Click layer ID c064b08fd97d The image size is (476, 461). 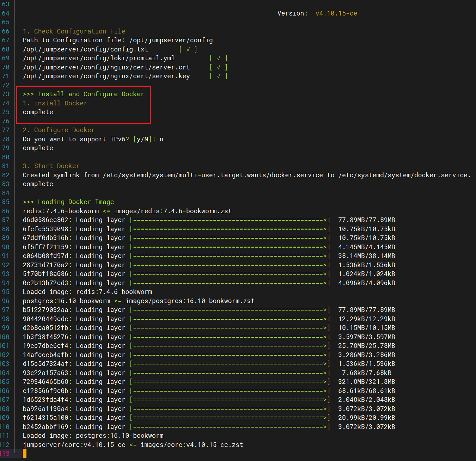(x=45, y=256)
